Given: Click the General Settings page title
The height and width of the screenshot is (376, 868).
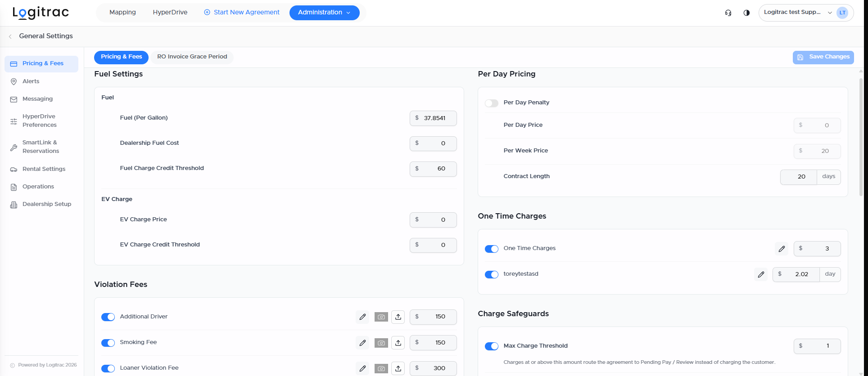Looking at the screenshot, I should 46,36.
